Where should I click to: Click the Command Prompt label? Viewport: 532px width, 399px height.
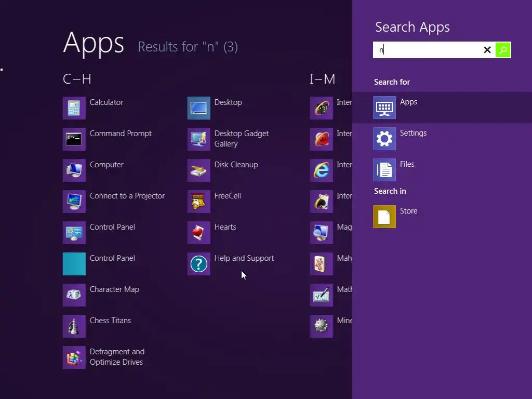(121, 134)
